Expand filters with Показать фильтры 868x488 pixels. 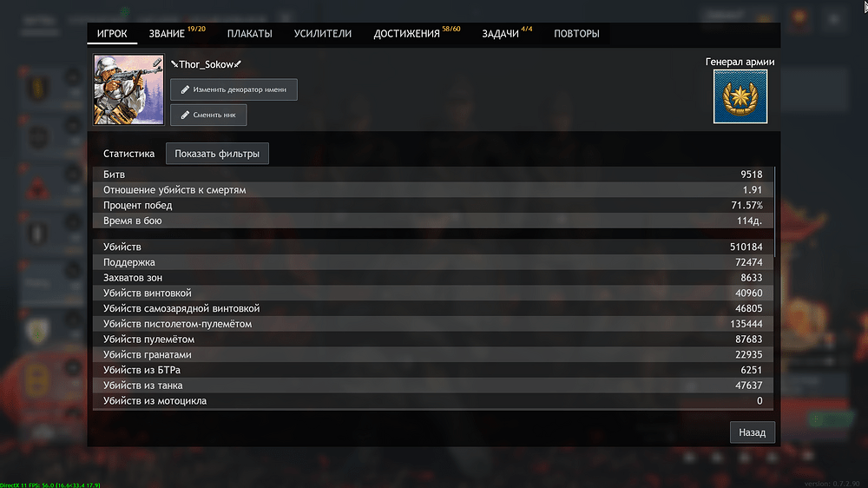click(217, 154)
